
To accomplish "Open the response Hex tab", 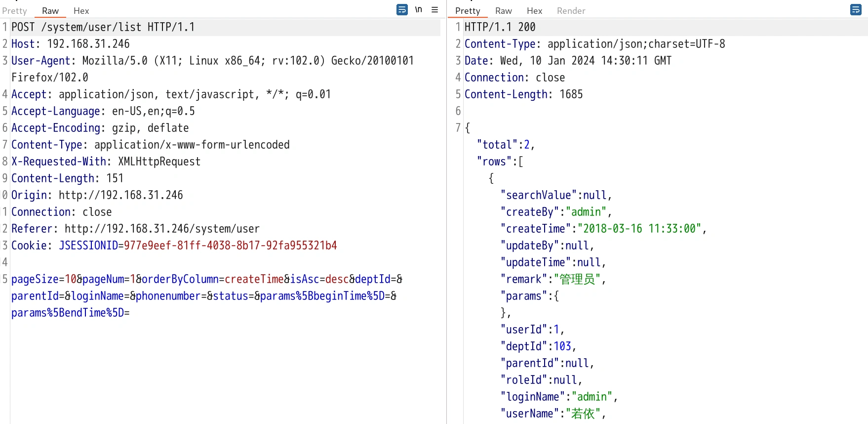I will (534, 11).
